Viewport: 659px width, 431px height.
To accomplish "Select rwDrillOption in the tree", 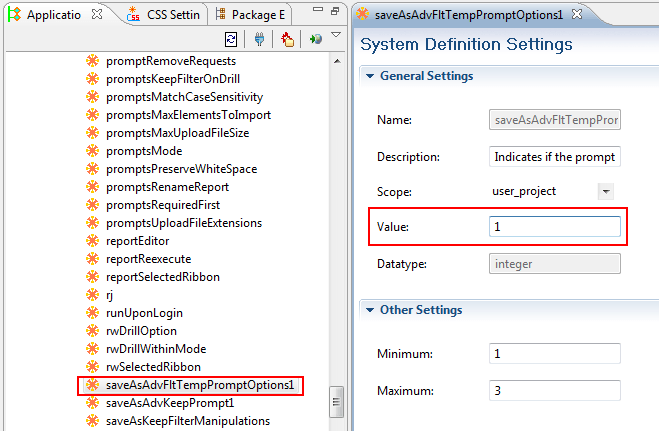I will point(141,331).
